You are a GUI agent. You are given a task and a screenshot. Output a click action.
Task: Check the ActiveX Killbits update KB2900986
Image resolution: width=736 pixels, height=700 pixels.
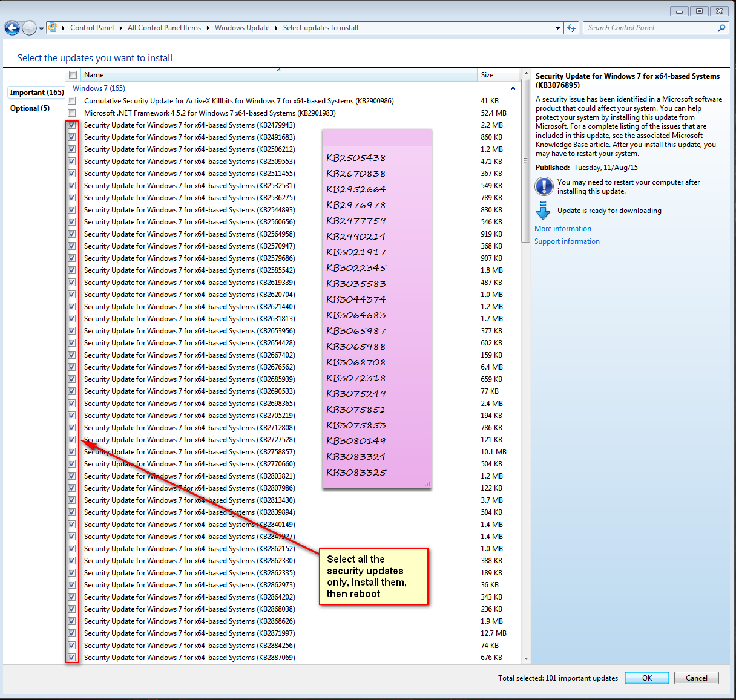(72, 101)
